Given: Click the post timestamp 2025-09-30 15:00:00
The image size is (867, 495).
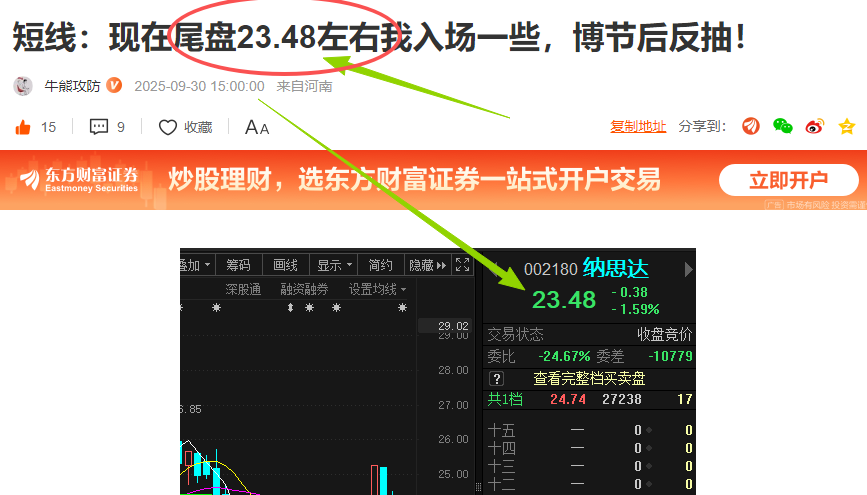Looking at the screenshot, I should coord(200,86).
